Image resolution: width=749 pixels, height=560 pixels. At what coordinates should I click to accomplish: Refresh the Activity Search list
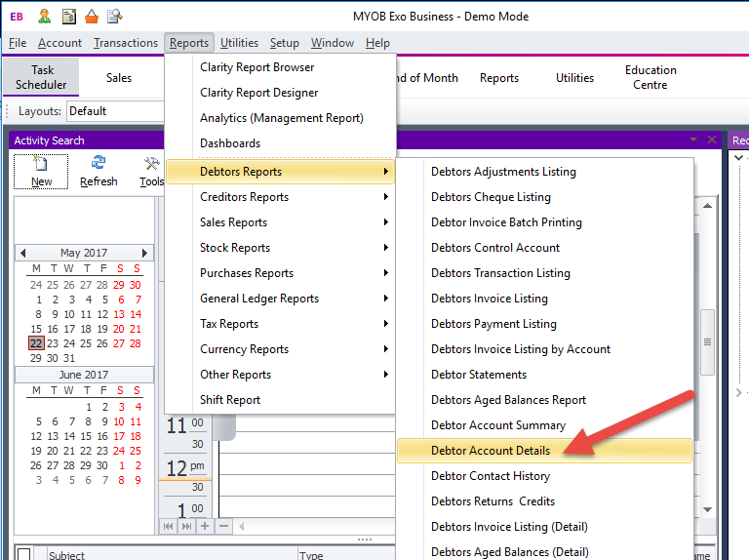click(99, 172)
